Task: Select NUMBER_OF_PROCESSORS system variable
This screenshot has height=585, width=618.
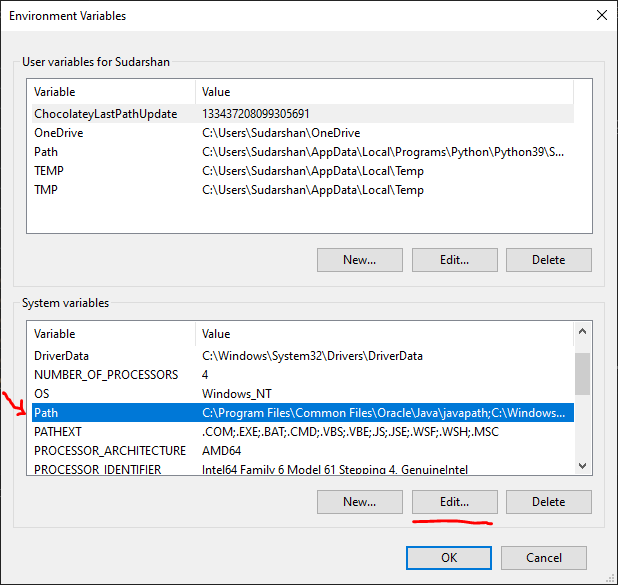Action: [x=105, y=375]
